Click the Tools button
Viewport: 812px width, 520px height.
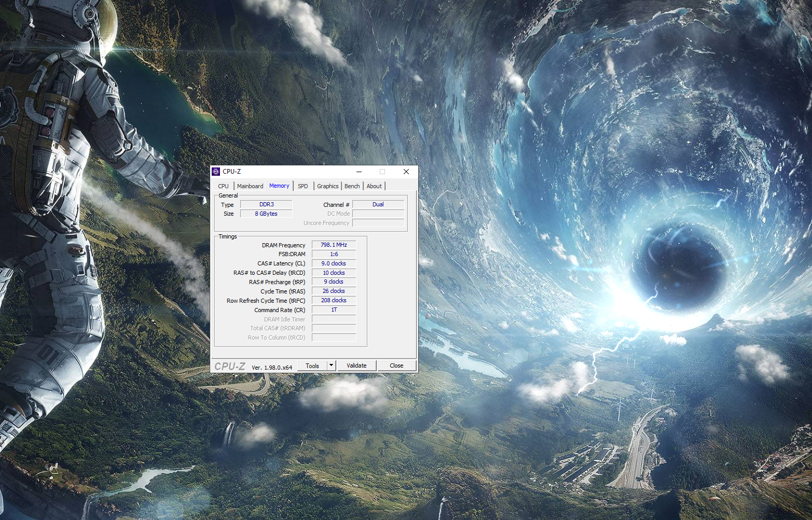pyautogui.click(x=312, y=366)
